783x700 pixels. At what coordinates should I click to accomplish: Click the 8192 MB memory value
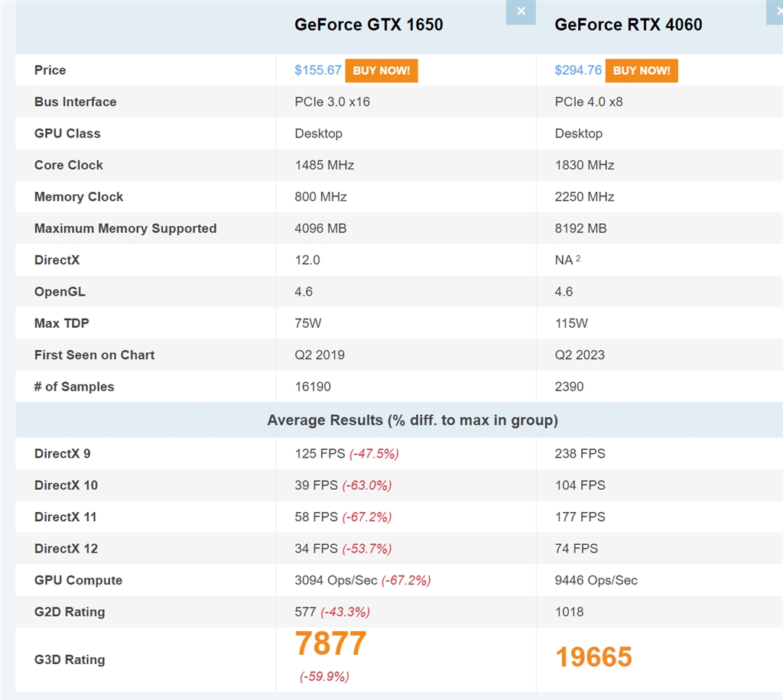[581, 228]
